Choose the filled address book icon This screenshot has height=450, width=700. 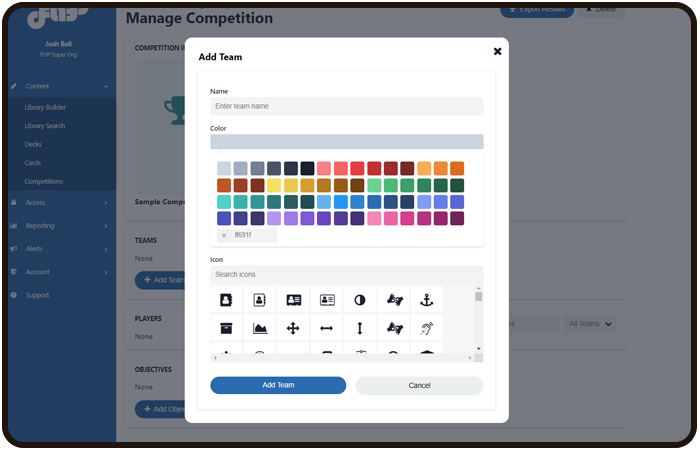(x=226, y=300)
